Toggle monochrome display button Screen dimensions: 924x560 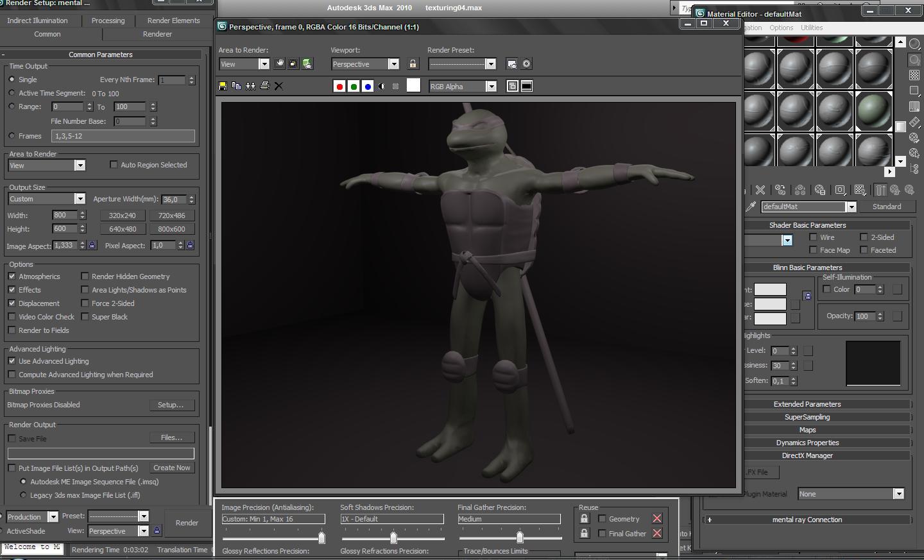[x=396, y=87]
